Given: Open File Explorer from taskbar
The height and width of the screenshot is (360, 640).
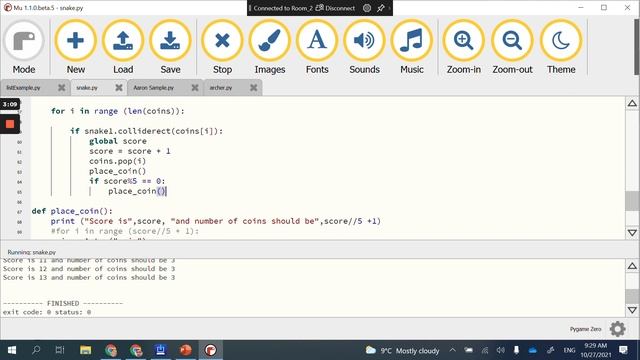Looking at the screenshot, I should pos(85,350).
